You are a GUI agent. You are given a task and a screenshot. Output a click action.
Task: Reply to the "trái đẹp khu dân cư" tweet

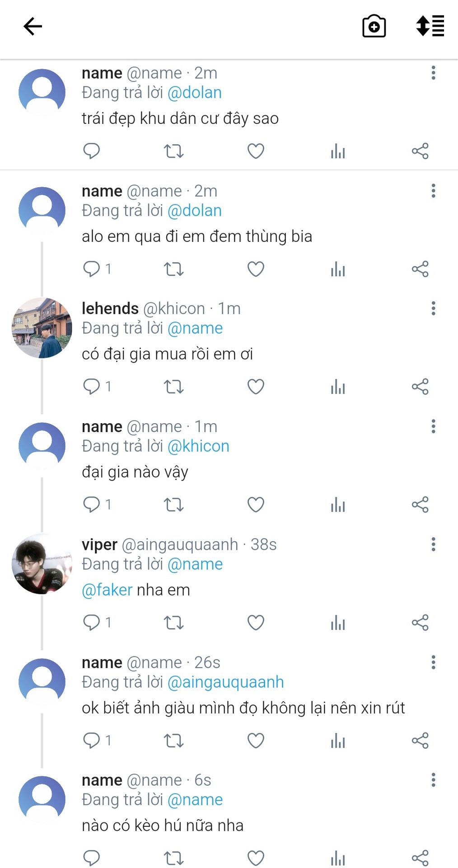point(91,151)
